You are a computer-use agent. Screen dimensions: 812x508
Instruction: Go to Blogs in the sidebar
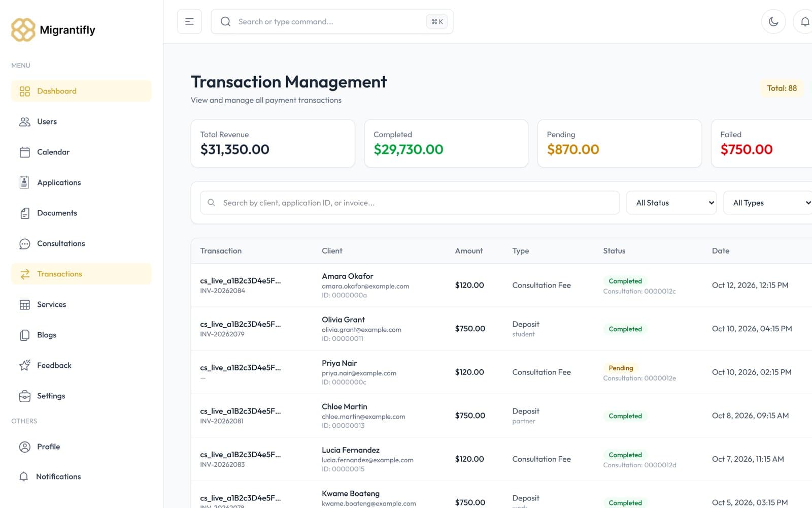pos(81,335)
